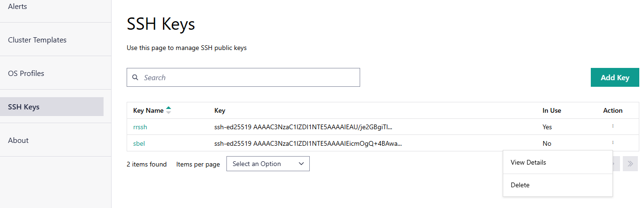Jump to the last page of results
The width and height of the screenshot is (644, 208).
(x=630, y=164)
